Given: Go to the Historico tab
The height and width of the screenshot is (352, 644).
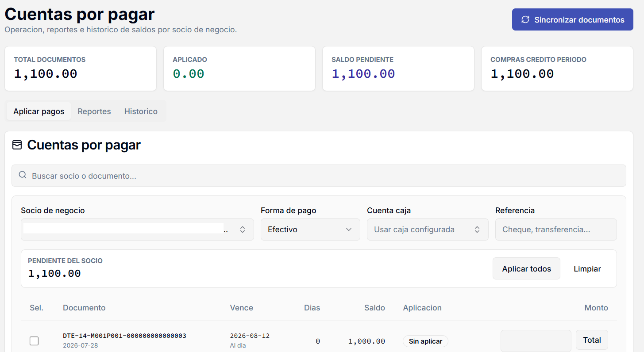Looking at the screenshot, I should point(141,111).
